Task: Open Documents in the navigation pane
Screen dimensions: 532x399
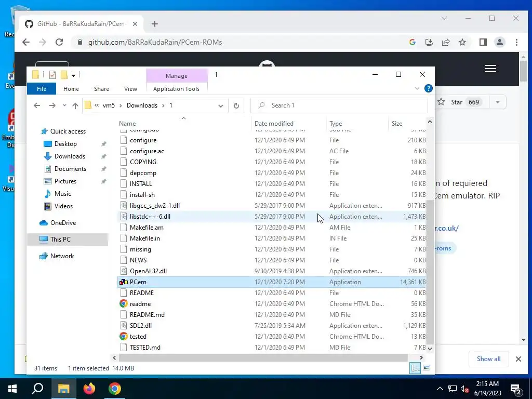Action: 70,169
